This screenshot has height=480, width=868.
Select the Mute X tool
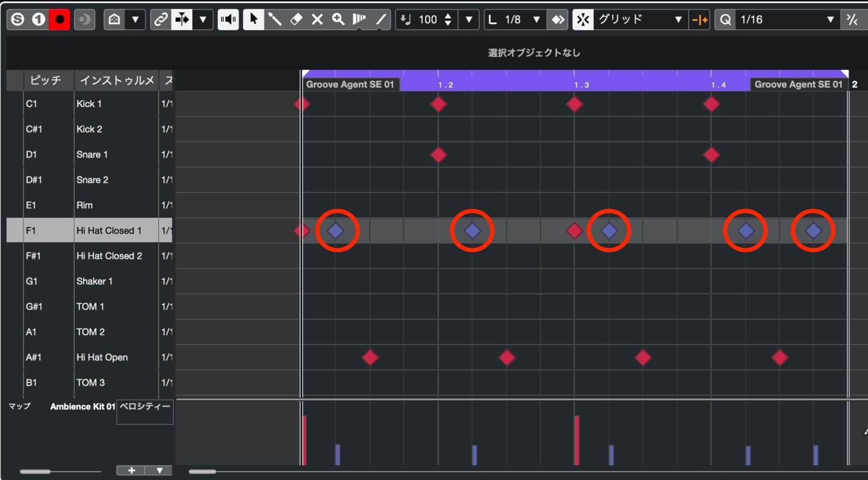317,19
